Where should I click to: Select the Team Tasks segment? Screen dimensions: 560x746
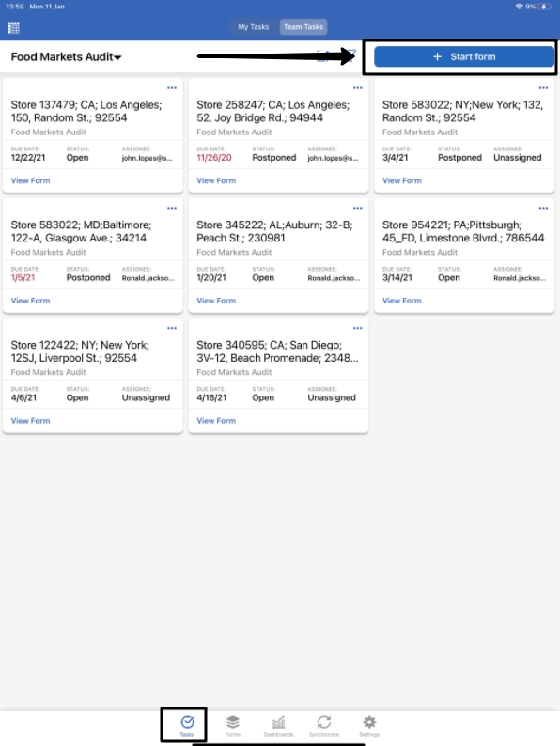click(303, 27)
